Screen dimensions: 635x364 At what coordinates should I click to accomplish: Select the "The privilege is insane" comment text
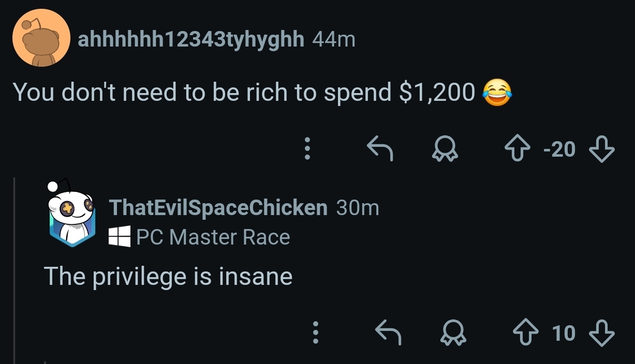click(x=168, y=276)
